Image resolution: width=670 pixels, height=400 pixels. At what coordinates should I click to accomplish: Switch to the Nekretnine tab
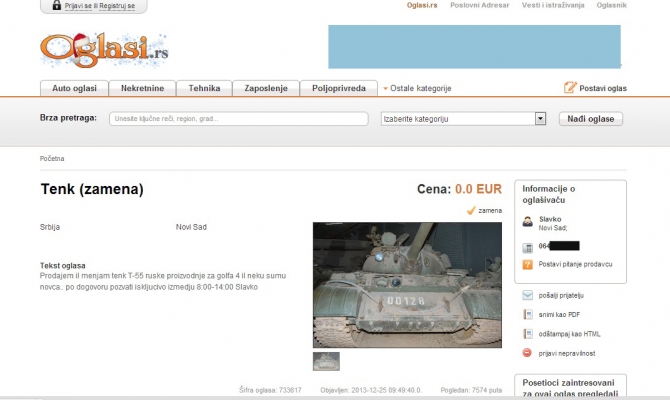pos(143,88)
